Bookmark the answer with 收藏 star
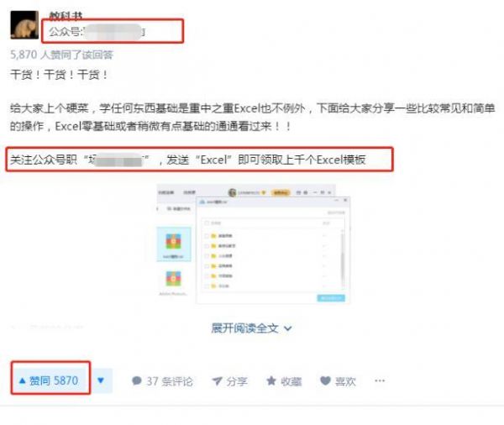 coord(284,381)
